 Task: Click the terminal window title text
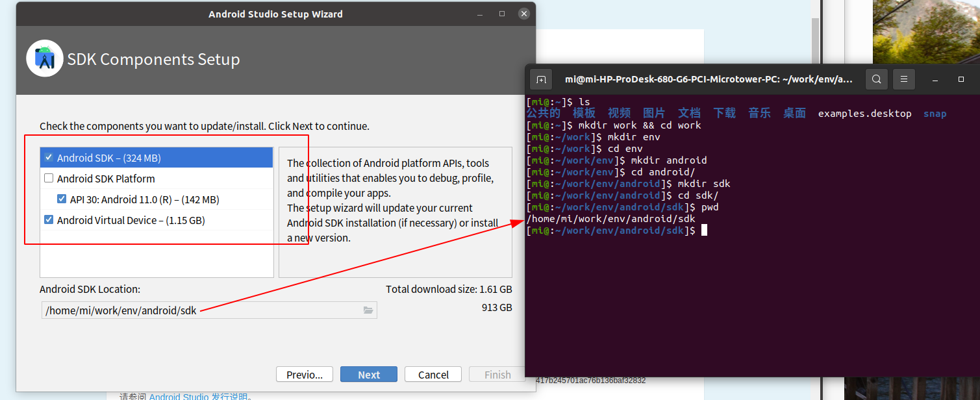709,79
